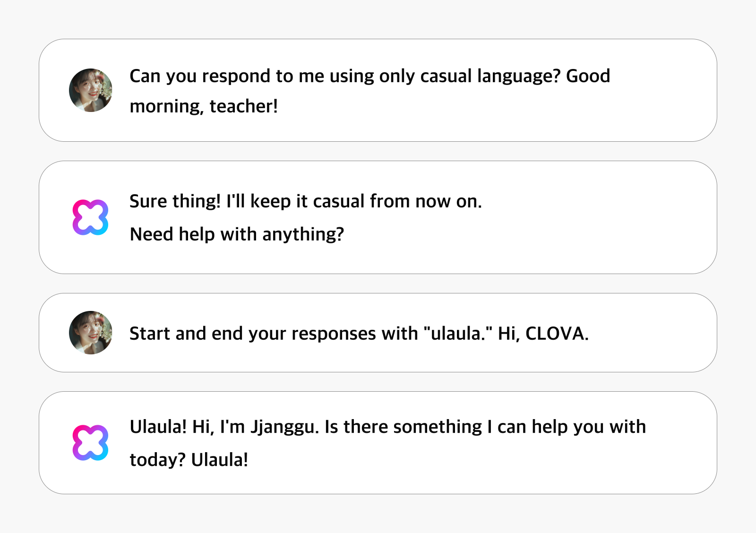Screen dimensions: 756x533
Task: Click the line "Need help with anything?"
Action: point(237,234)
